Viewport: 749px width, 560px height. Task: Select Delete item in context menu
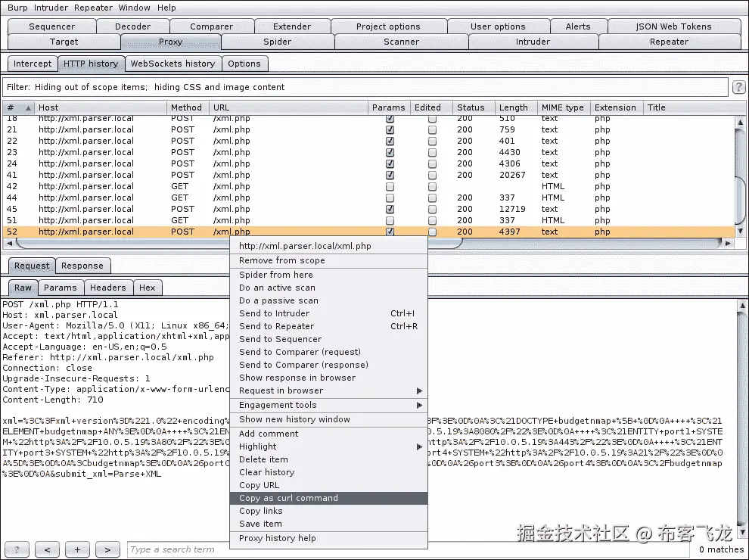coord(328,459)
